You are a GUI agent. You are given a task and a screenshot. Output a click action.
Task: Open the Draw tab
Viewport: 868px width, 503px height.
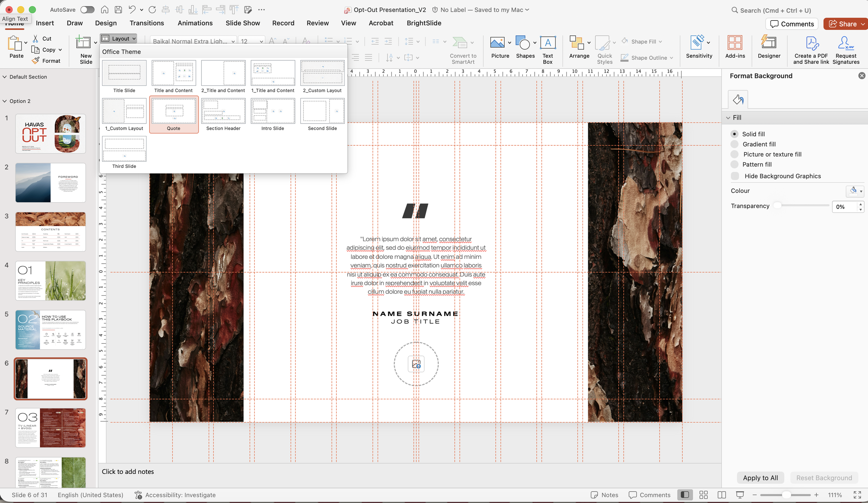[75, 23]
